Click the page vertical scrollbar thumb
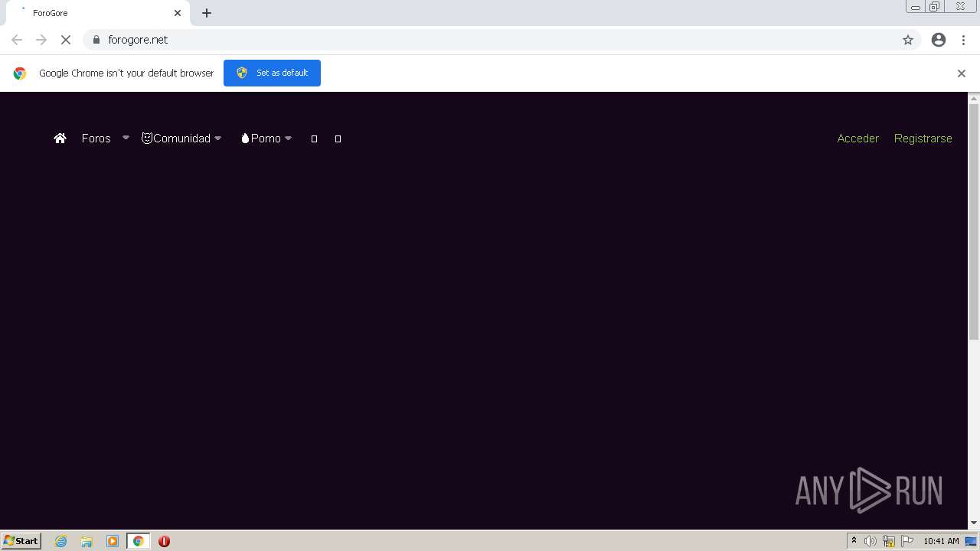The height and width of the screenshot is (551, 980). click(x=974, y=222)
